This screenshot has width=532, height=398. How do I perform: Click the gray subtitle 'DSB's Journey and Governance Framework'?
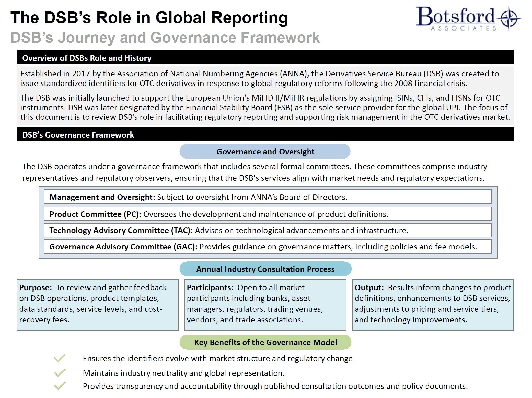pyautogui.click(x=165, y=38)
